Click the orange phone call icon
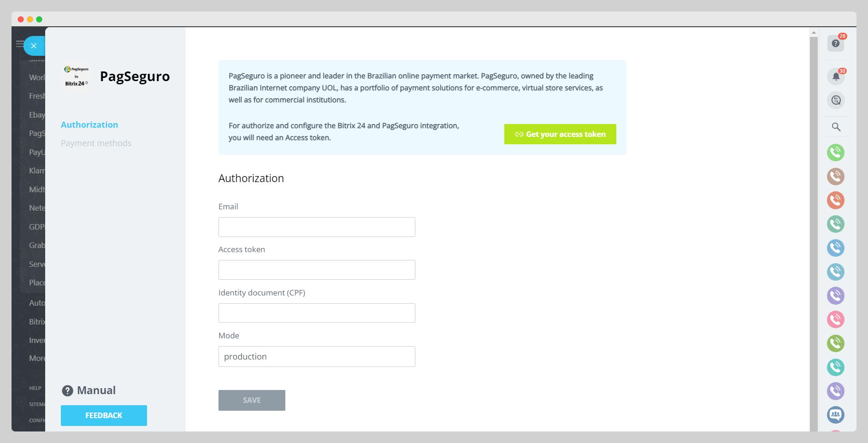This screenshot has width=868, height=443. click(x=835, y=200)
